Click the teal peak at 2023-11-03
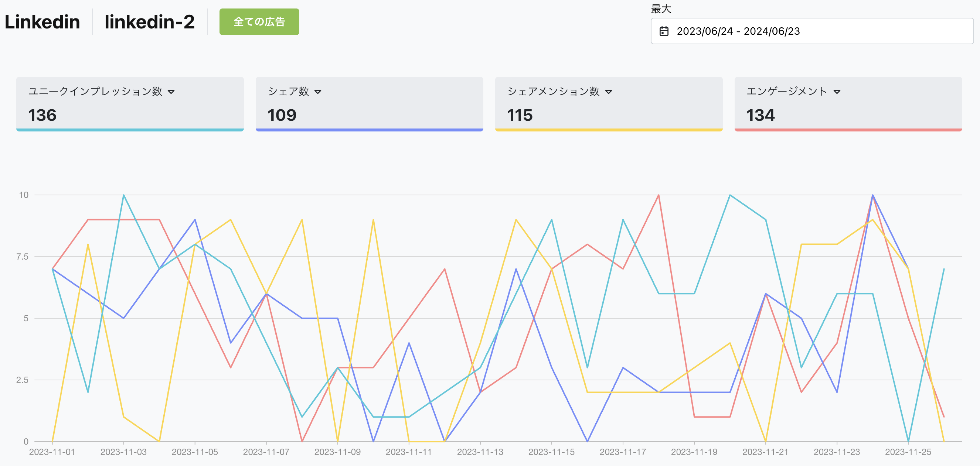This screenshot has width=980, height=466. 124,195
